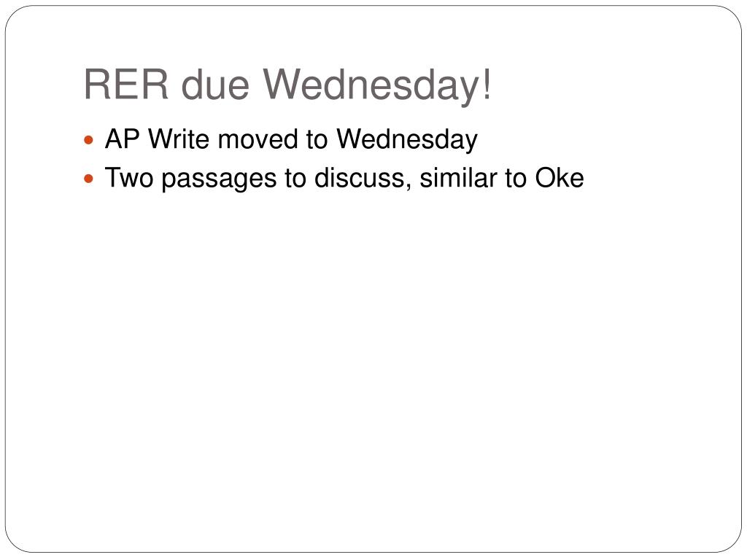Click the bullet line "AP Write moved to Wednesday"
Viewport: 747px width, 560px height.
pyautogui.click(x=291, y=141)
